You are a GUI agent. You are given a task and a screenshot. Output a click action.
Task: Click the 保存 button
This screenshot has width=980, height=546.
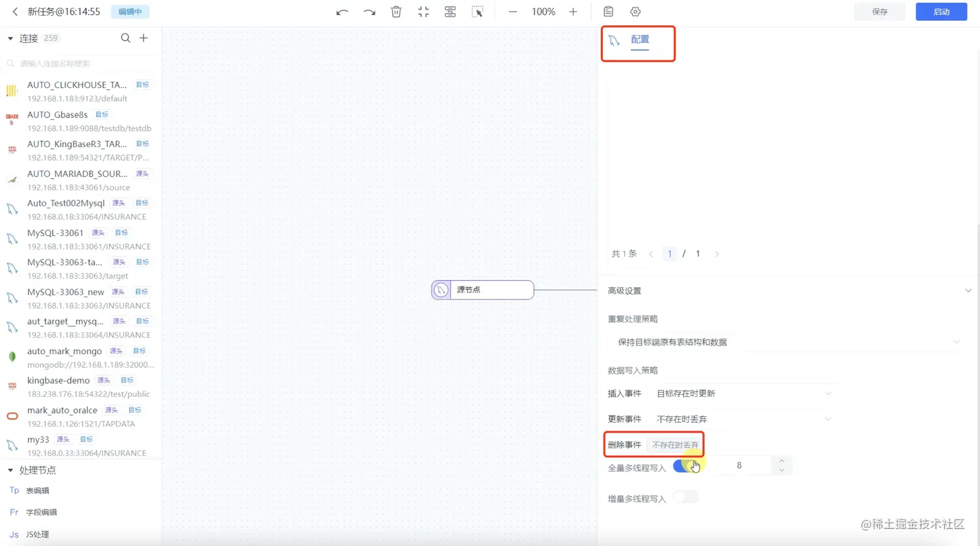[880, 12]
